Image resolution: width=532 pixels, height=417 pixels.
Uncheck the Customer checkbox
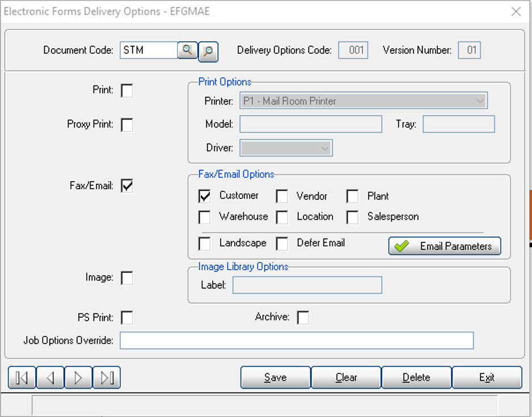[x=205, y=196]
